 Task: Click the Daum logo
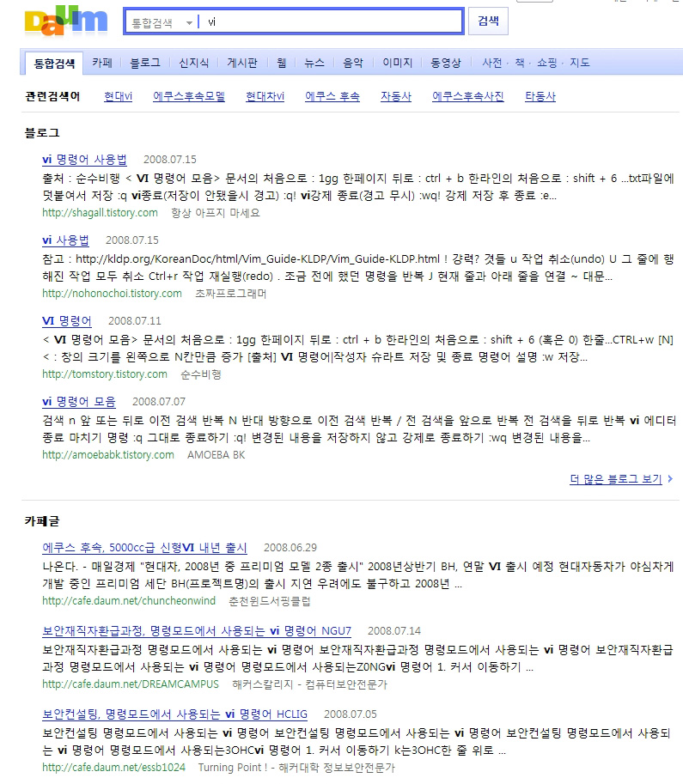(66, 21)
